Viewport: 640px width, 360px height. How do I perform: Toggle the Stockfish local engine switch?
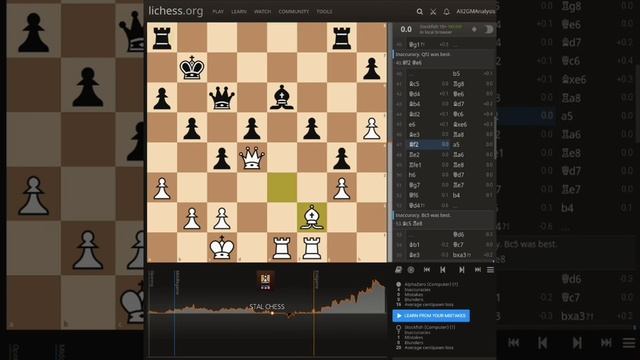489,29
